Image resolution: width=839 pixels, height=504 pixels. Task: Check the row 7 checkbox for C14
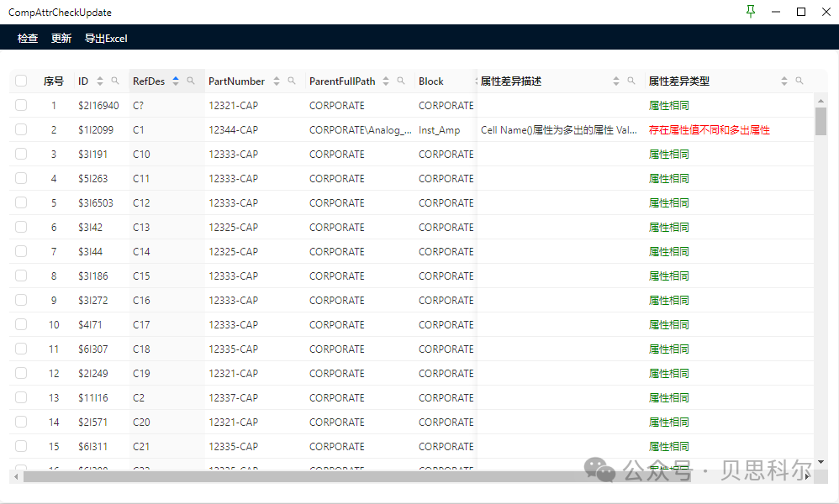coord(21,251)
